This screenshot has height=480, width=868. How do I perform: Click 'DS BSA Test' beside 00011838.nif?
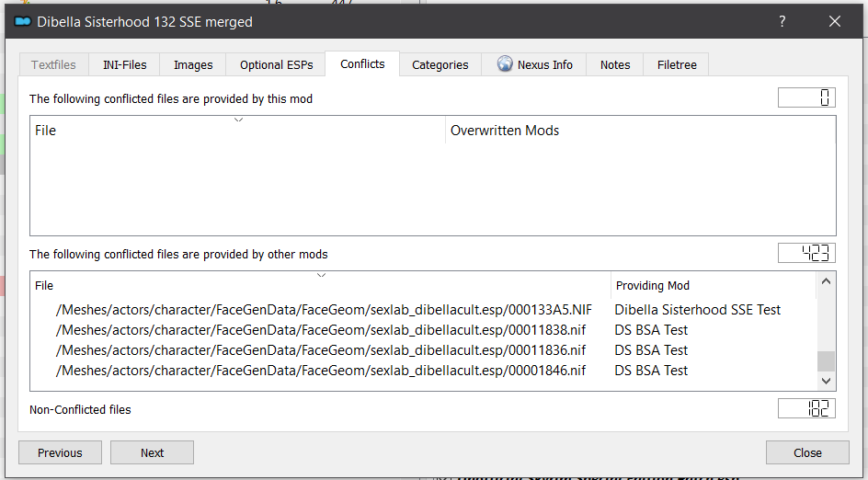tap(651, 330)
